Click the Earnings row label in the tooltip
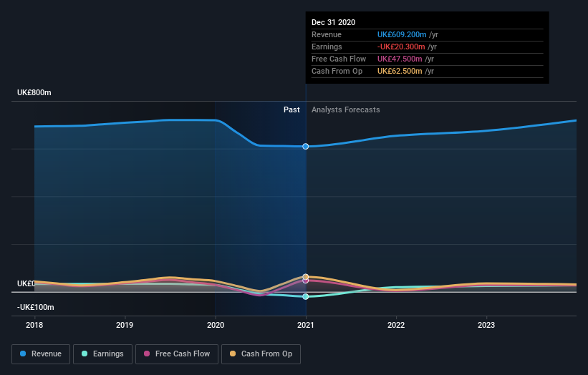 pyautogui.click(x=327, y=47)
